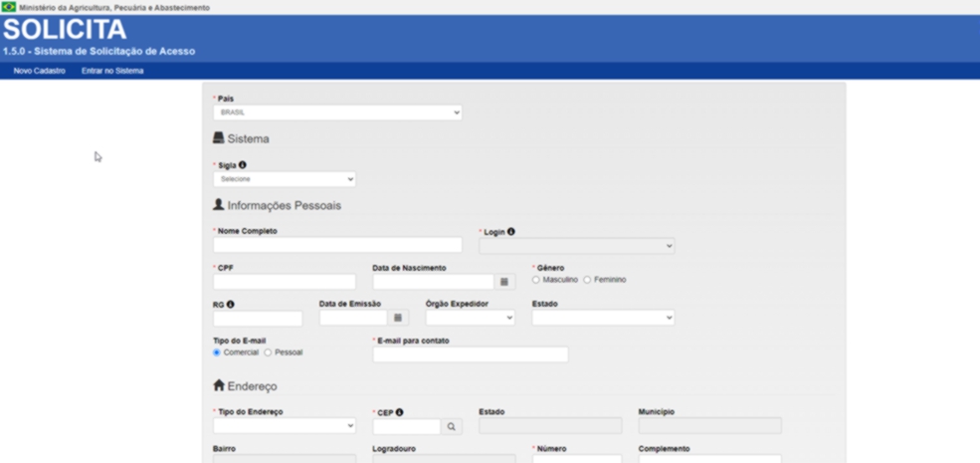Focus the Nome Completo input field
Viewport: 980px width, 463px height.
[x=337, y=245]
